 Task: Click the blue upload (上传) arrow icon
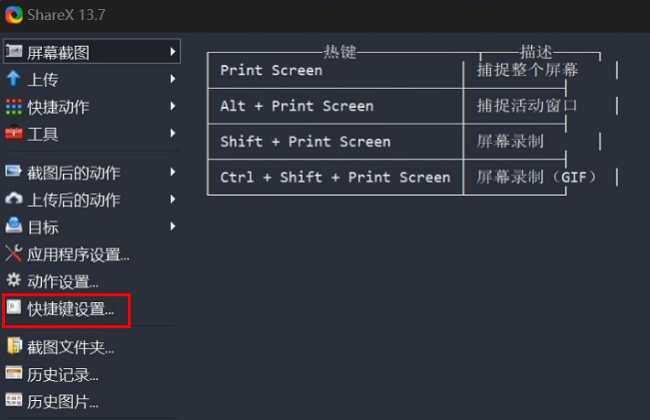pyautogui.click(x=14, y=79)
